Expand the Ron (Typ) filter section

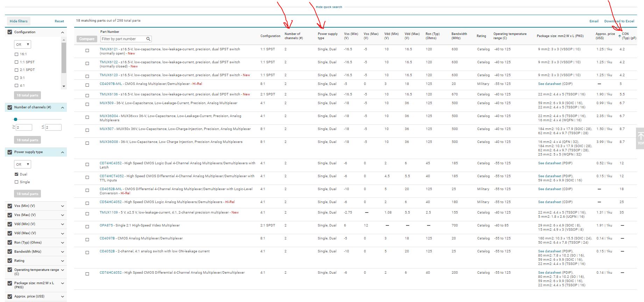coord(63,243)
